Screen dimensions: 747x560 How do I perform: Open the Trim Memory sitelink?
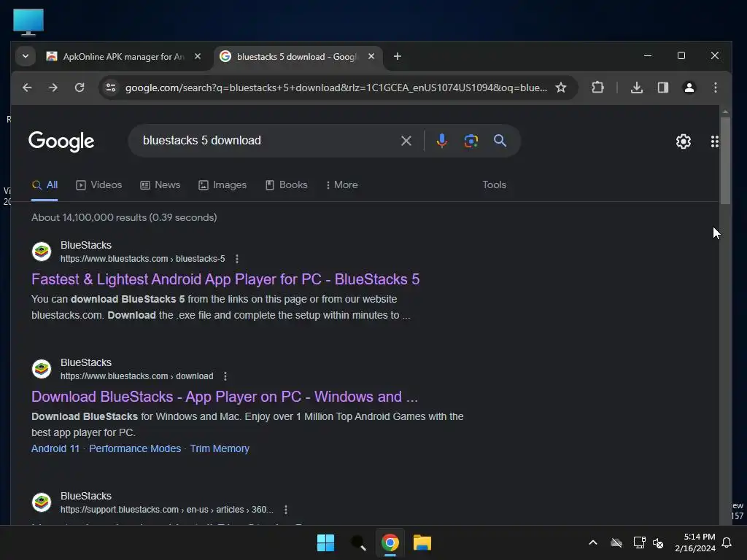[220, 448]
